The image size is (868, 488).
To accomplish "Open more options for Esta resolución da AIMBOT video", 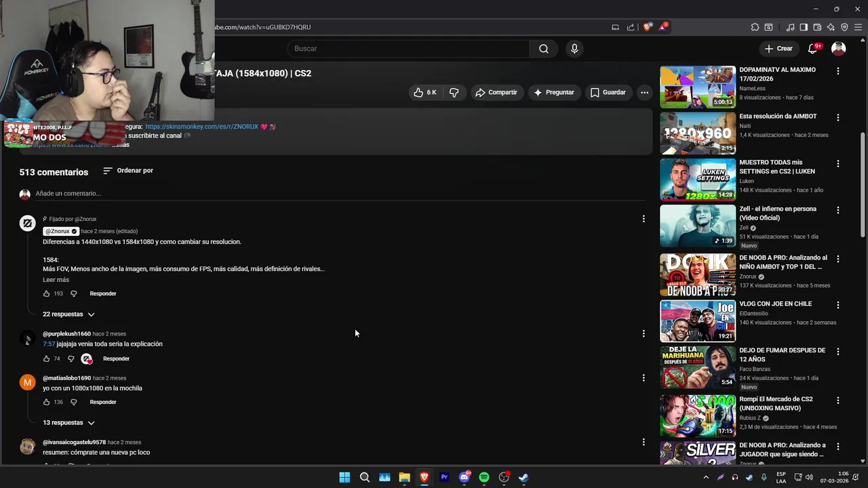I will point(838,117).
